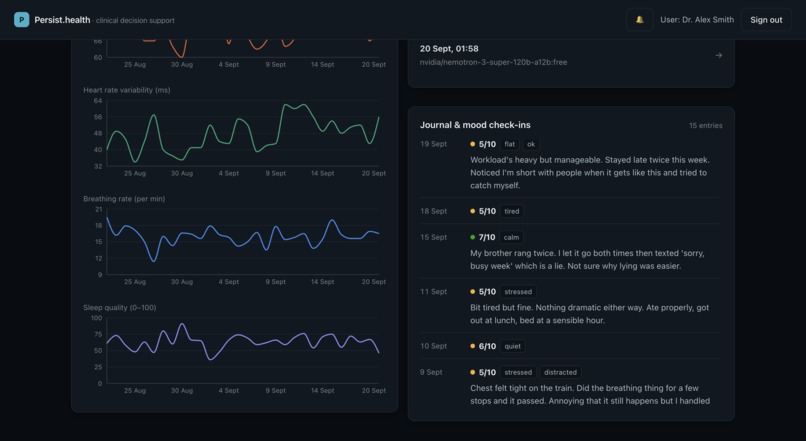Screen dimensions: 806x441
Task: Select the 20 Sept, 01:58 timestamp
Action: [449, 48]
